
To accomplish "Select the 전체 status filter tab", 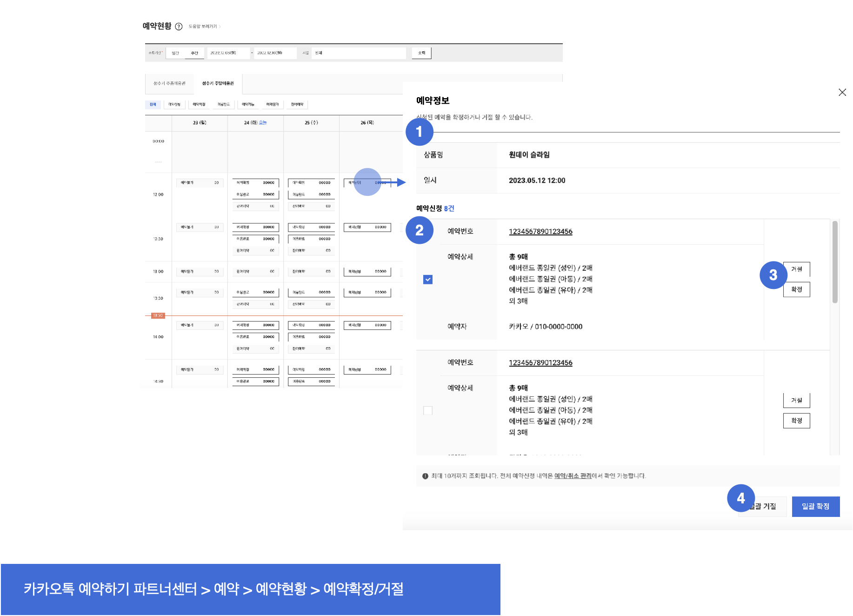I will point(153,105).
